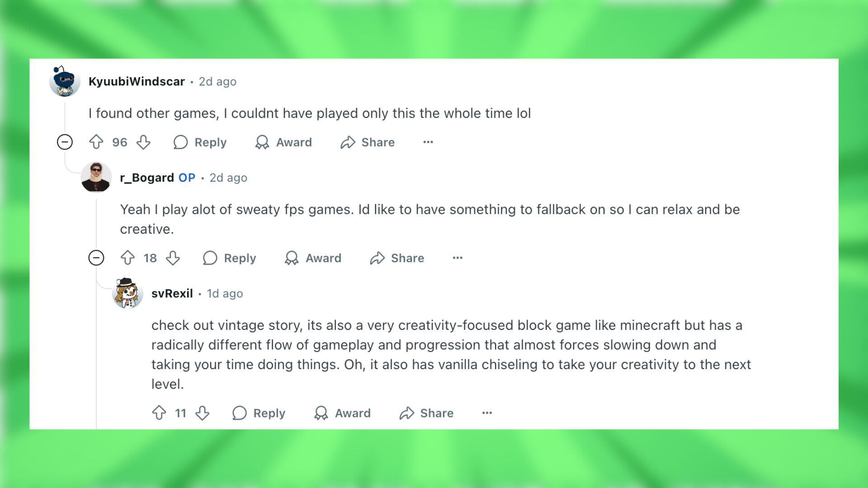The height and width of the screenshot is (488, 868).
Task: Click Reply on KyuubiWindscar's comment
Action: [x=200, y=142]
